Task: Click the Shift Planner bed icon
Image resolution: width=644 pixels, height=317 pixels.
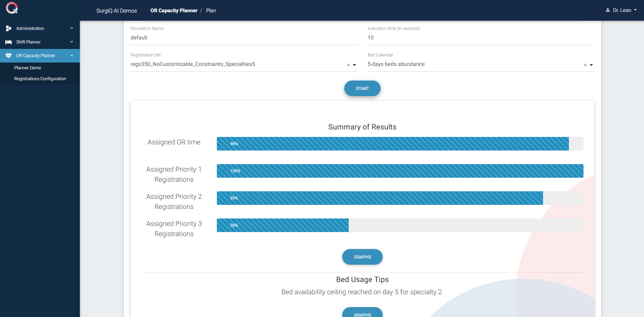Action: point(8,42)
